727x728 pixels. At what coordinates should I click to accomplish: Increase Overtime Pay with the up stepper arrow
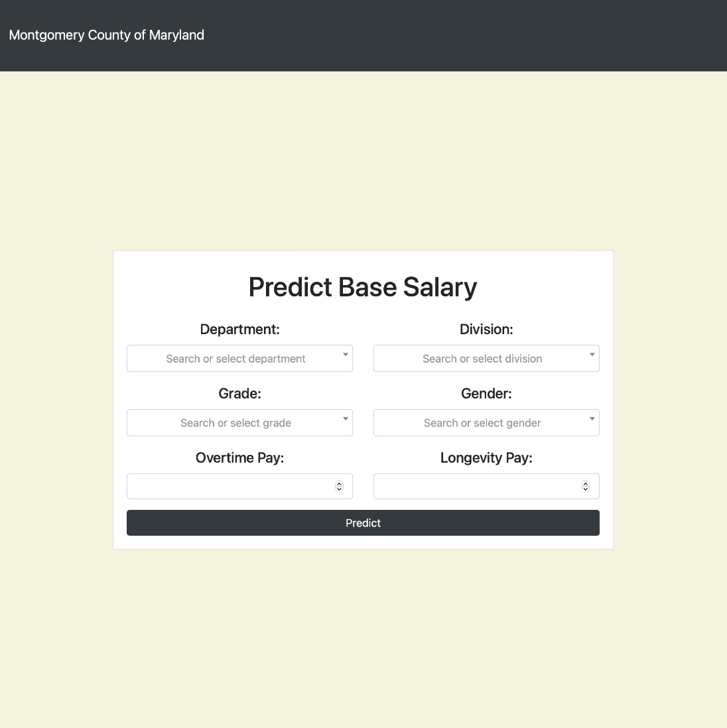click(x=339, y=483)
